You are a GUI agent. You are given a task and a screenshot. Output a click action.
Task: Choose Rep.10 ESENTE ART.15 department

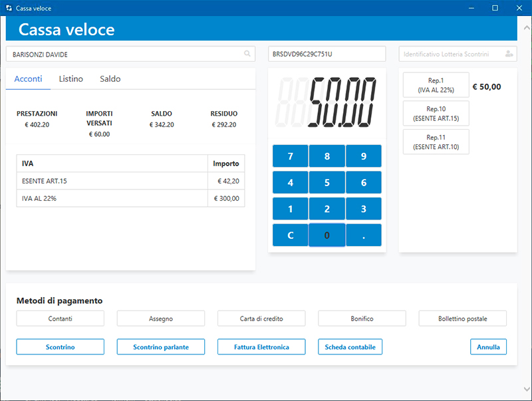[436, 114]
